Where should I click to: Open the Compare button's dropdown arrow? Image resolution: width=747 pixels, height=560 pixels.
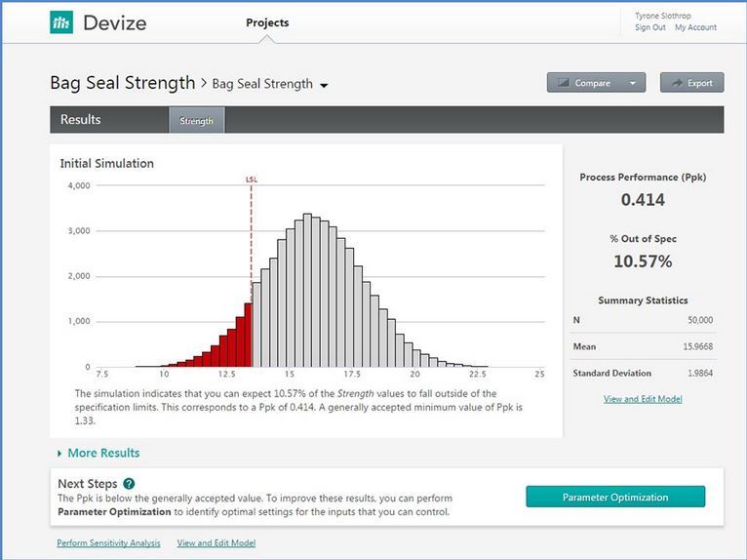633,83
